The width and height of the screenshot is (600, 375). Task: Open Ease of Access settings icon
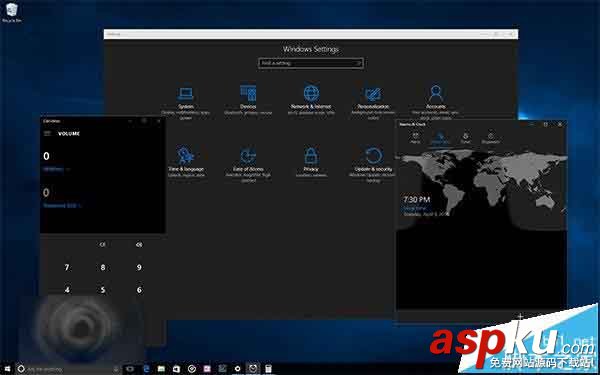(248, 156)
